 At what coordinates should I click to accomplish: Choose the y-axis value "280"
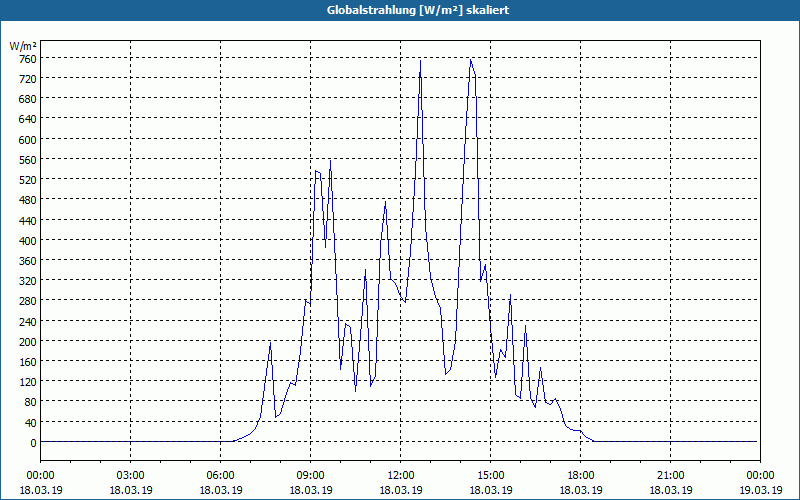(x=28, y=302)
